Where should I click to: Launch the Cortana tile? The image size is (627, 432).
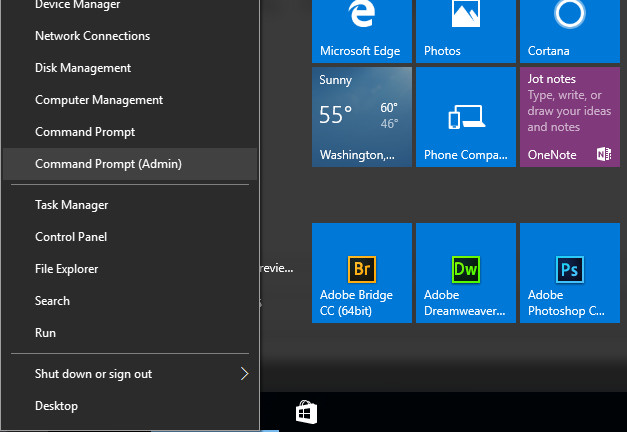coord(570,31)
